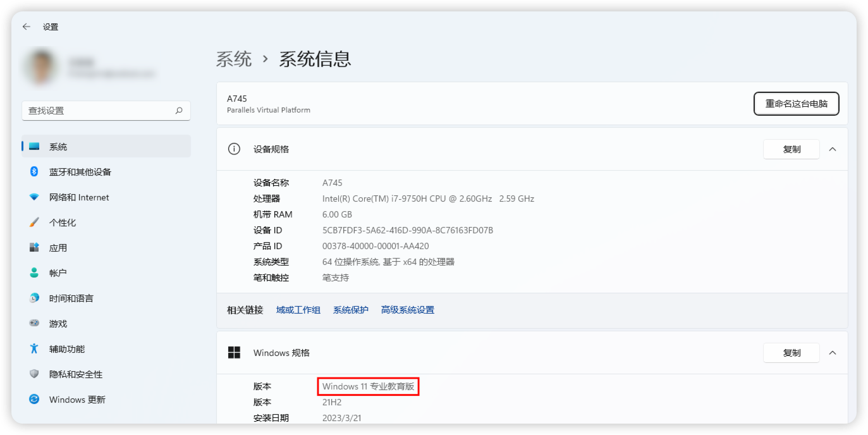Click the 设备规格 section title
Image resolution: width=868 pixels, height=435 pixels.
271,149
